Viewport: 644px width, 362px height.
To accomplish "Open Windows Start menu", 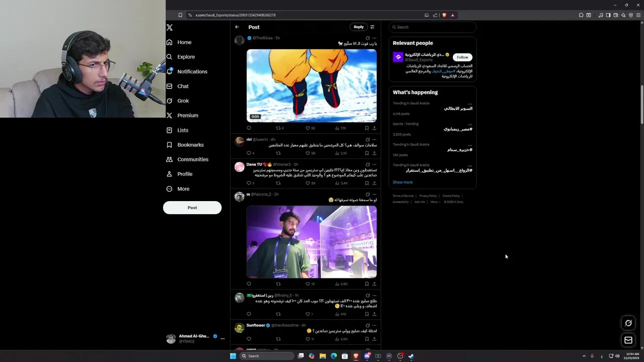I will point(233,356).
